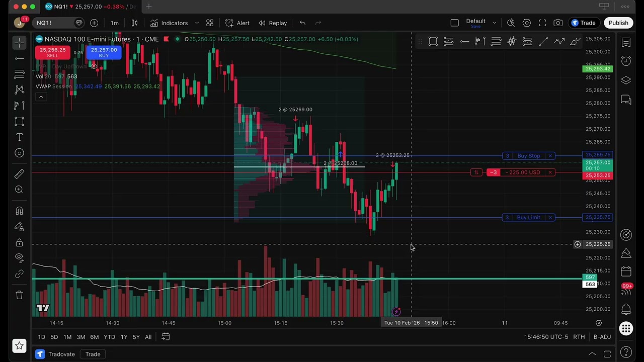Remove objects using the trash icon

click(19, 295)
